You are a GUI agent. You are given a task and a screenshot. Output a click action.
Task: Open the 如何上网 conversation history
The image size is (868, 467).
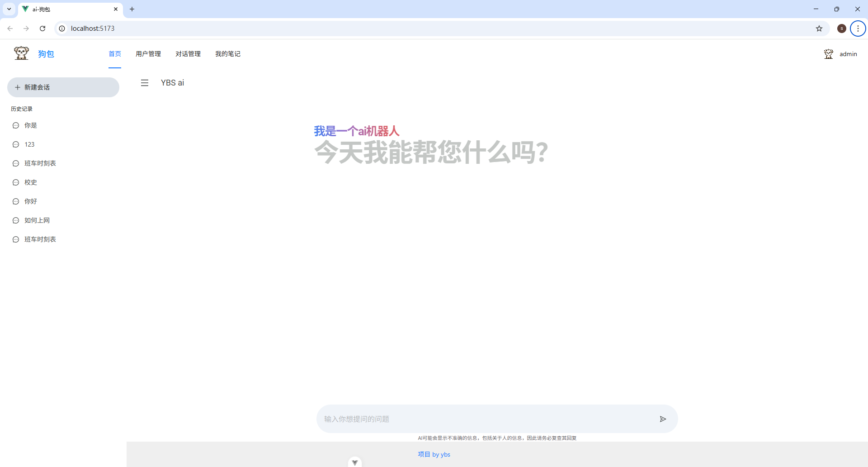point(37,220)
